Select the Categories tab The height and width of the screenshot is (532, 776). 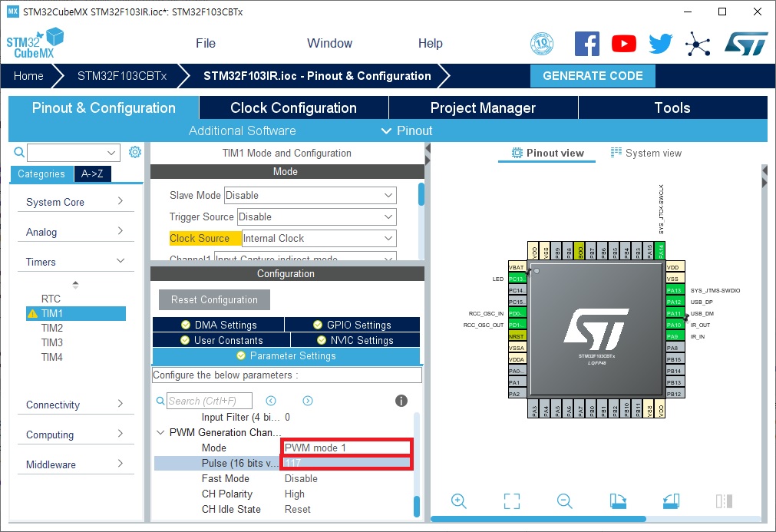tap(41, 174)
